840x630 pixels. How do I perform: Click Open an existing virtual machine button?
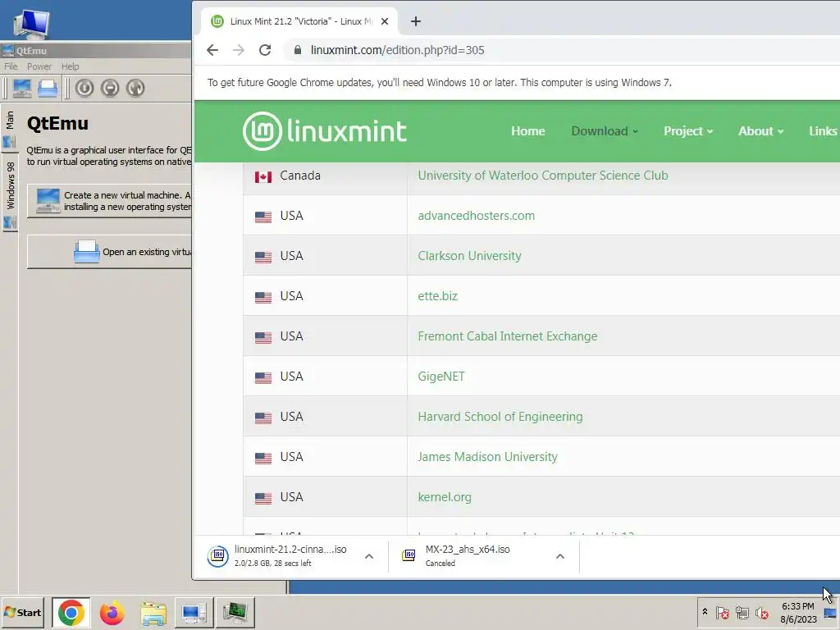[109, 252]
